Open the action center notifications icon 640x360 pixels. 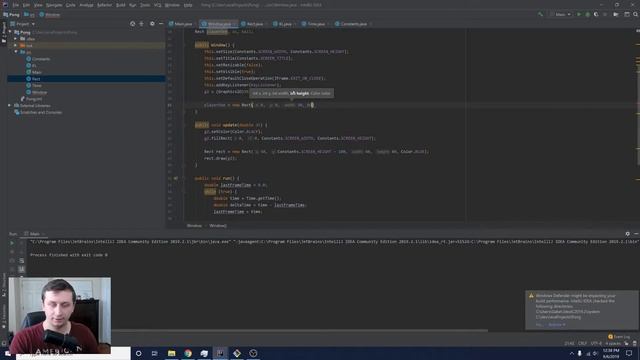(629, 353)
